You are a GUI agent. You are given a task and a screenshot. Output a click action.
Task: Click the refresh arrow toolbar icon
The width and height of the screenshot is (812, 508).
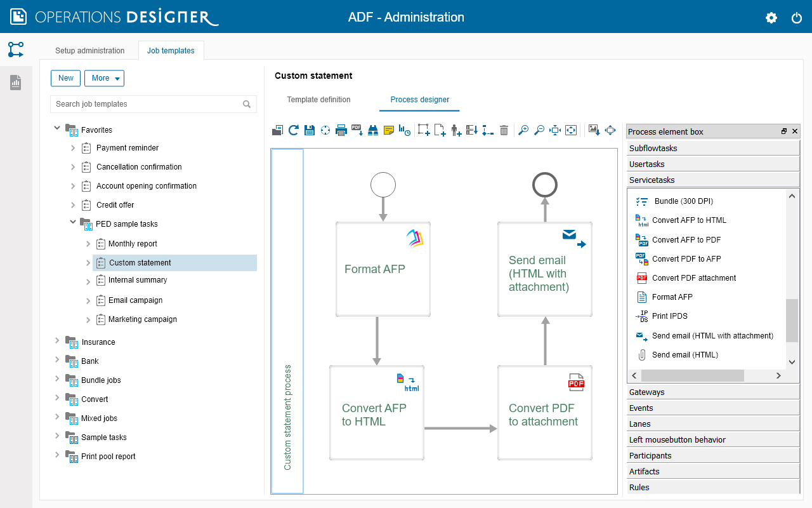[x=294, y=130]
